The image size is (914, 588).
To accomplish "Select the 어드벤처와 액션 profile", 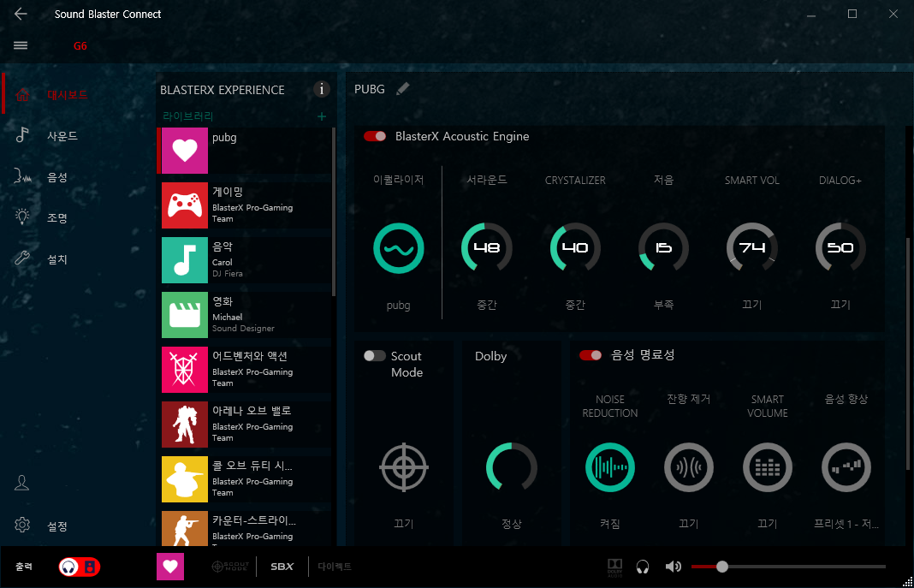I will (x=246, y=370).
